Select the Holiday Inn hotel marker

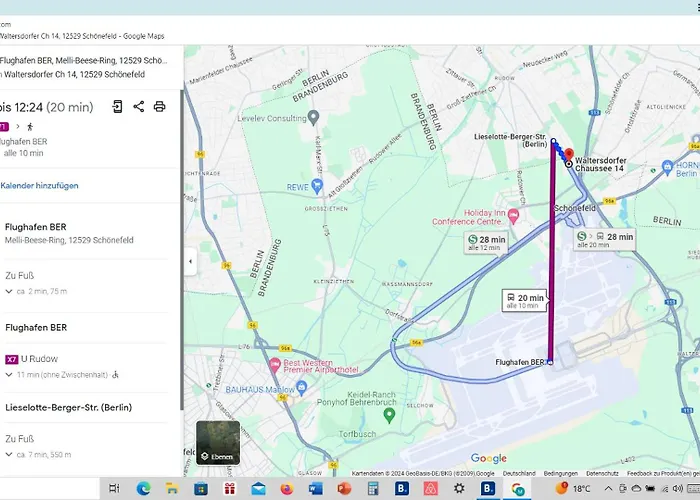[514, 214]
